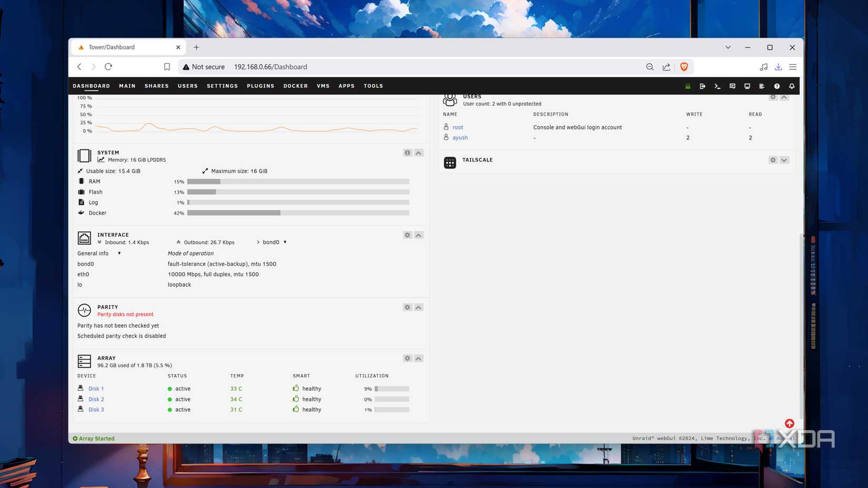Switch to the Shares tab
868x488 pixels.
click(x=156, y=86)
